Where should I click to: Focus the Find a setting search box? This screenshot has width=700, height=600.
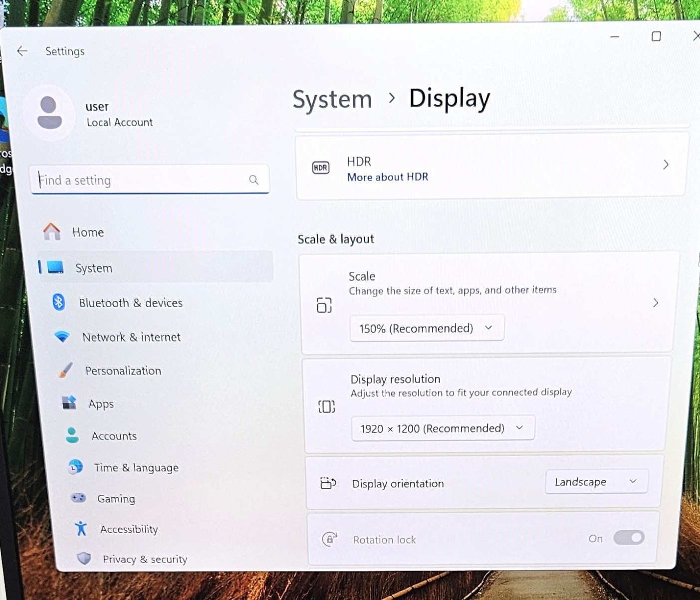click(x=149, y=179)
